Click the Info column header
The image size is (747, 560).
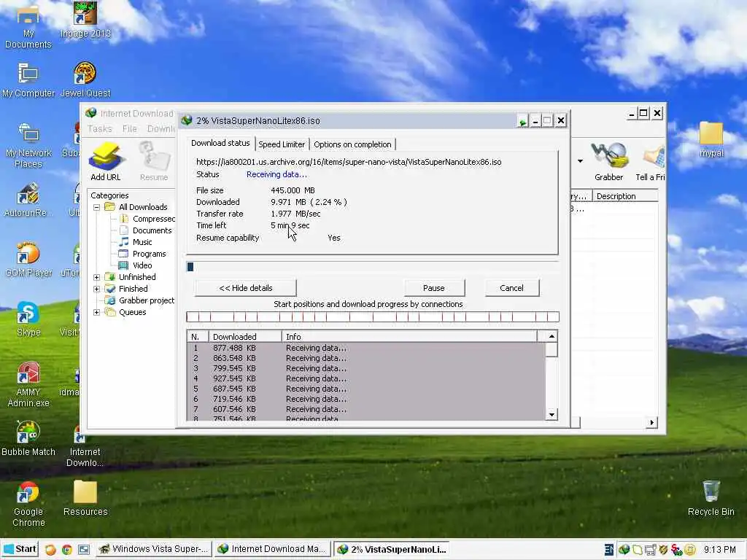point(409,337)
